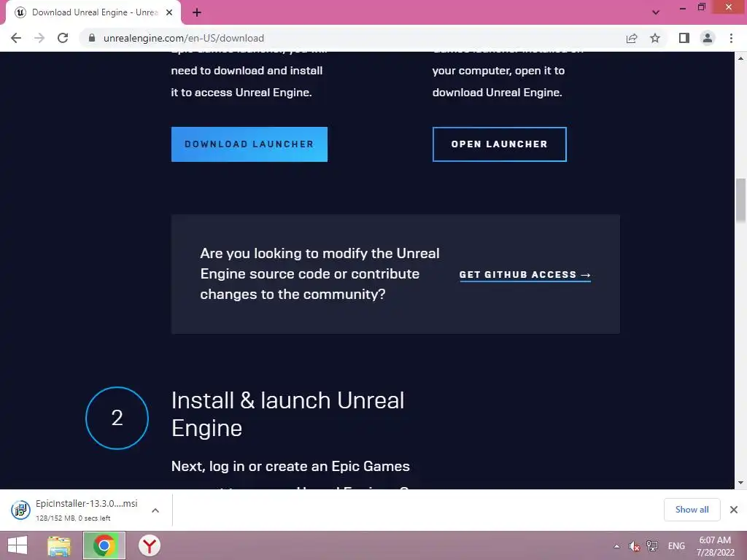The height and width of the screenshot is (560, 747).
Task: Open new browser tab
Action: click(x=197, y=13)
